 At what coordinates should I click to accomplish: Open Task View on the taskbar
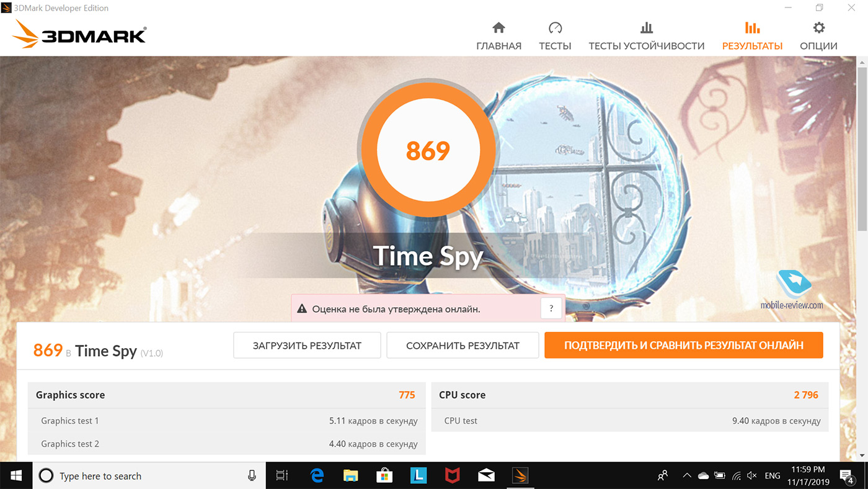282,476
